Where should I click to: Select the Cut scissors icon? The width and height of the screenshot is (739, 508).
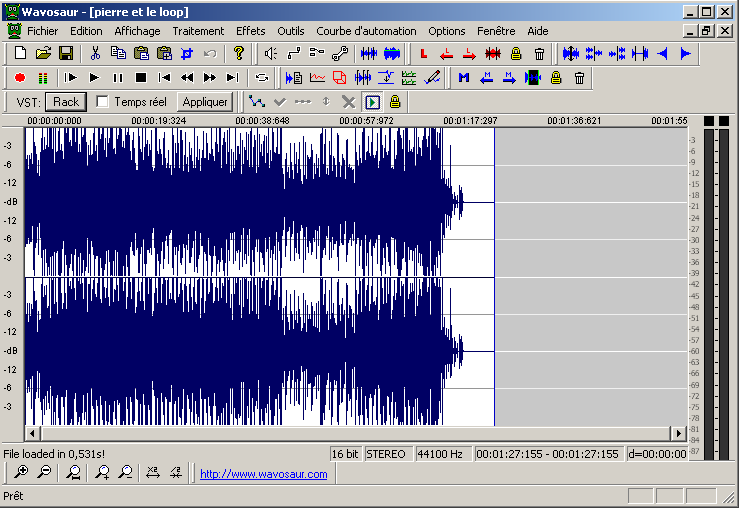coord(96,53)
